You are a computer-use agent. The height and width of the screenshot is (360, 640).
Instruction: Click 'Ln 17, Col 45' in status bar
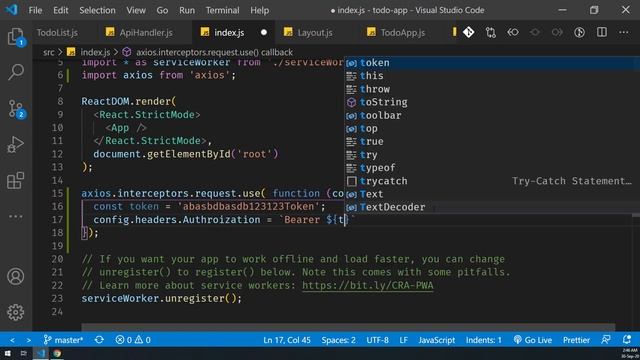pyautogui.click(x=287, y=340)
